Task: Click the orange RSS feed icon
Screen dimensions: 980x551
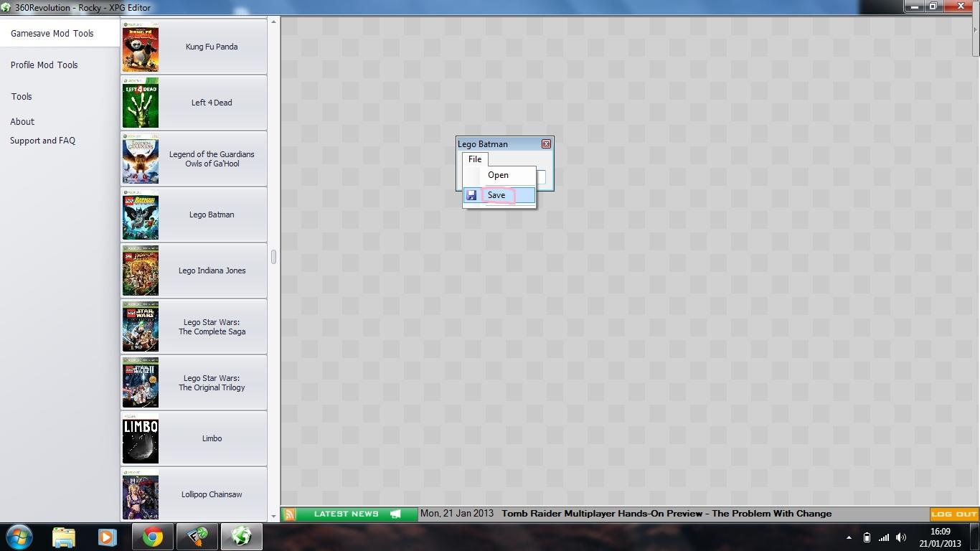Action: 290,514
